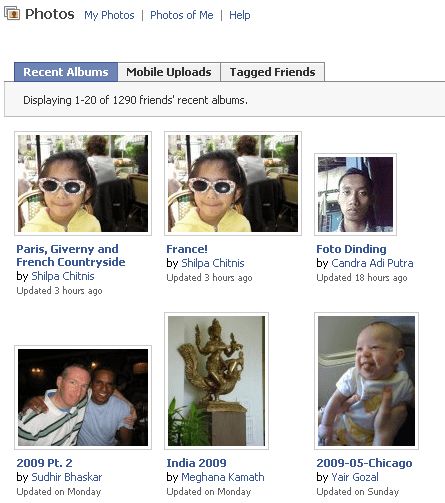Screen dimensions: 445x503
Task: Click Paris, Giverny and French Countryside title
Action: point(71,255)
